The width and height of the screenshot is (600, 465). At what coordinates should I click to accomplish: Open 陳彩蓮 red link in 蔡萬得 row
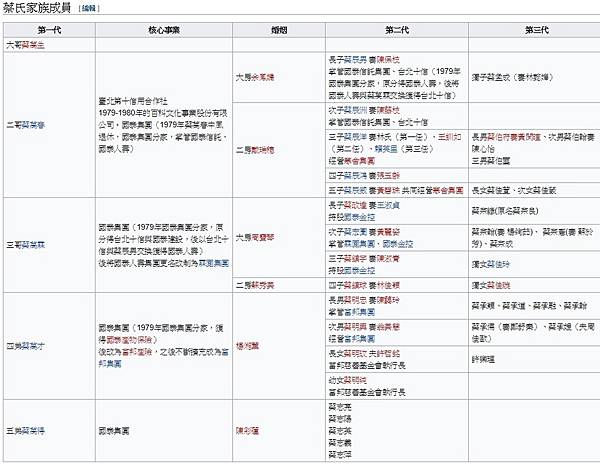point(248,431)
